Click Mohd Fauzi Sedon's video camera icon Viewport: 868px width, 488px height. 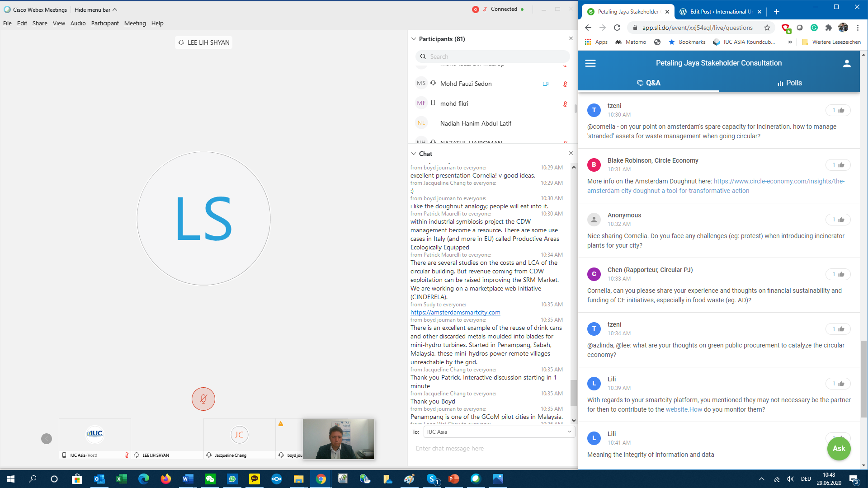pos(546,84)
